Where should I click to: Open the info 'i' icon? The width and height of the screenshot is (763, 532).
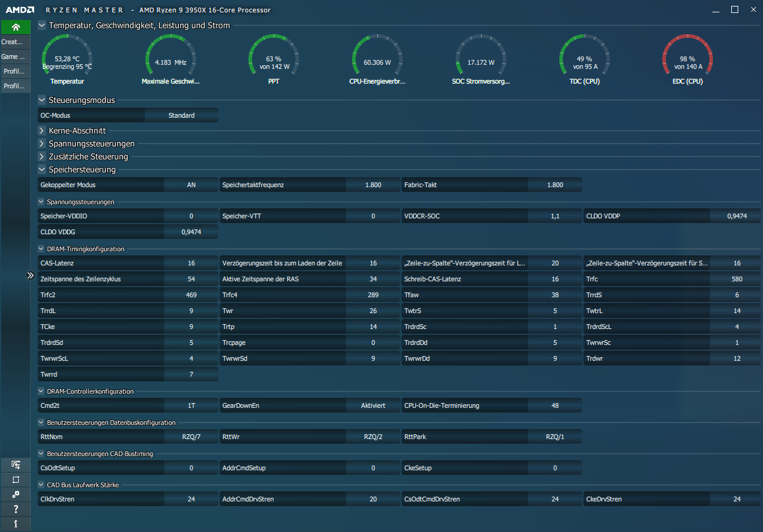[15, 523]
